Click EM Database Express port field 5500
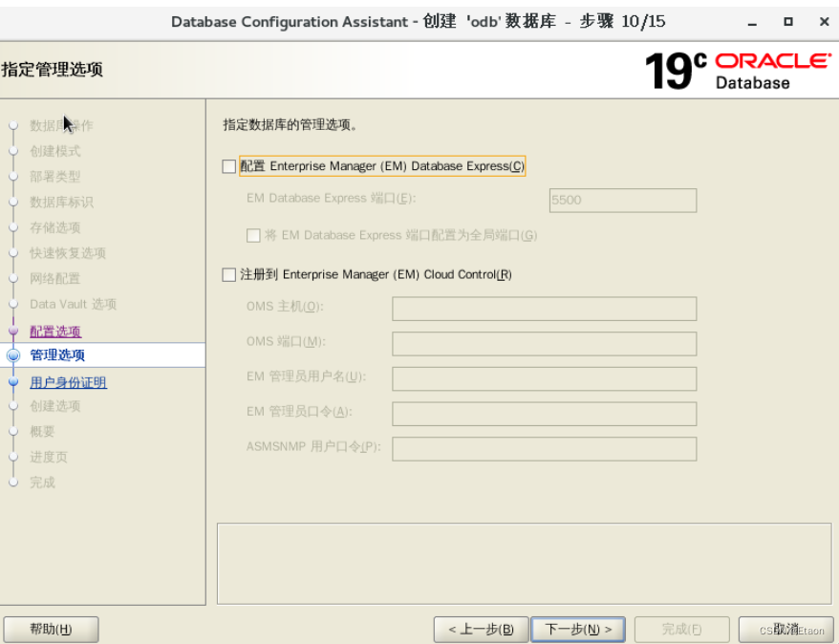Image resolution: width=839 pixels, height=644 pixels. coord(623,201)
